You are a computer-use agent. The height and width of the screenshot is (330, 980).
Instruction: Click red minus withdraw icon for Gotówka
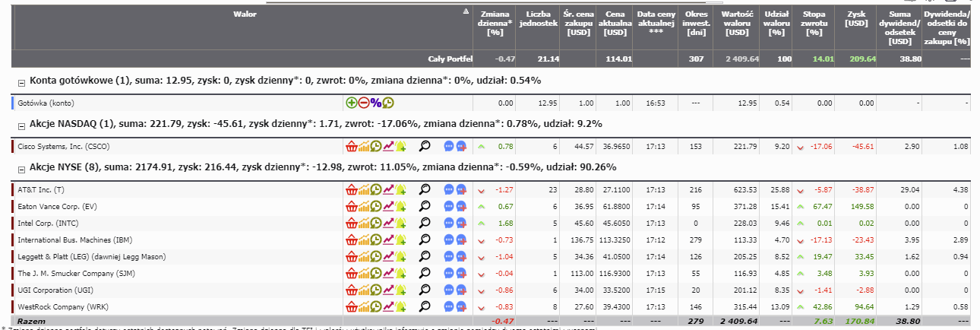364,103
